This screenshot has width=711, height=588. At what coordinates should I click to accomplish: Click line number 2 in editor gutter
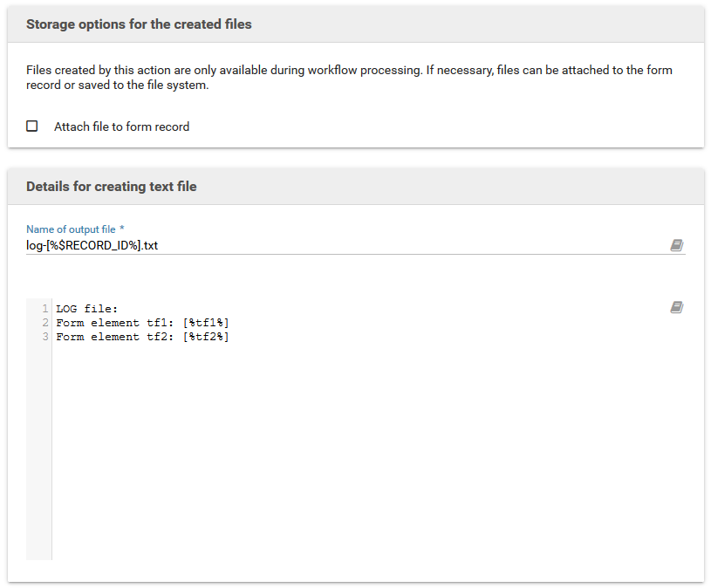point(44,323)
